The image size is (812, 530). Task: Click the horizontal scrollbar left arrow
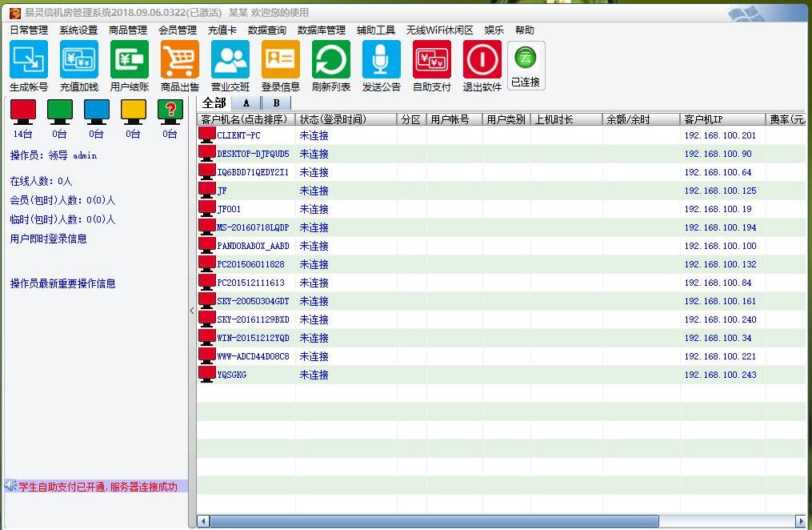[203, 520]
